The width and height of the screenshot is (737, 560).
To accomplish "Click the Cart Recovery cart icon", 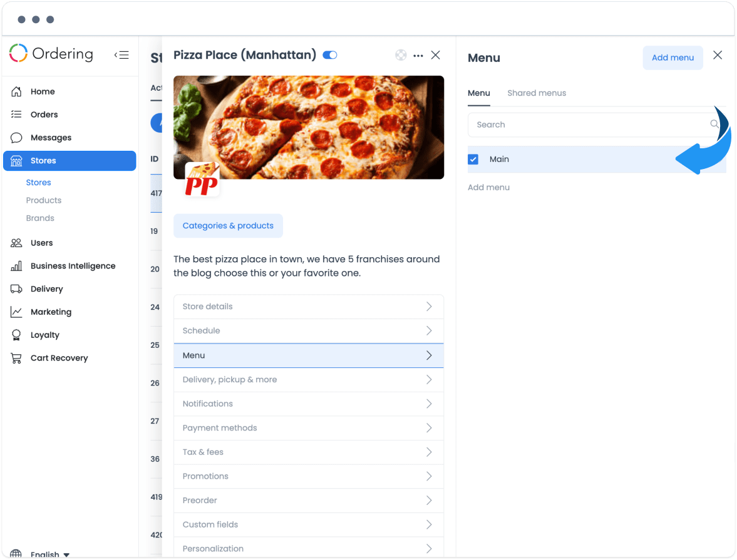I will tap(16, 358).
